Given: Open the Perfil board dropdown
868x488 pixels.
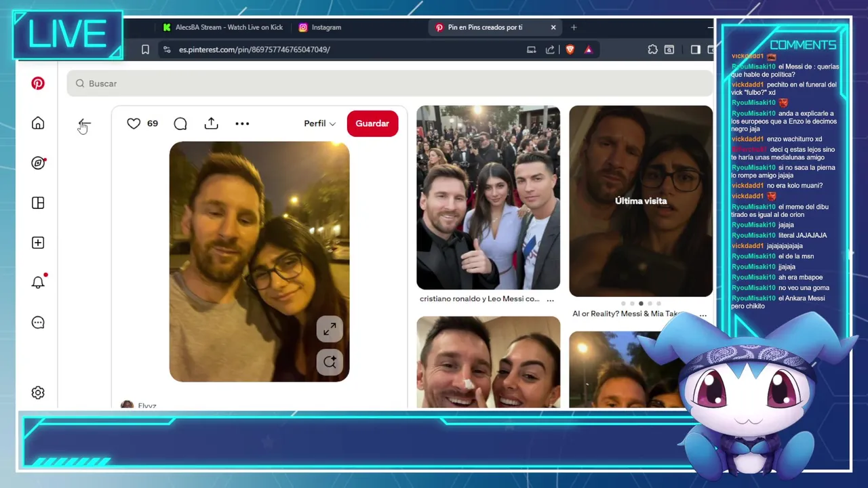Looking at the screenshot, I should pos(319,123).
